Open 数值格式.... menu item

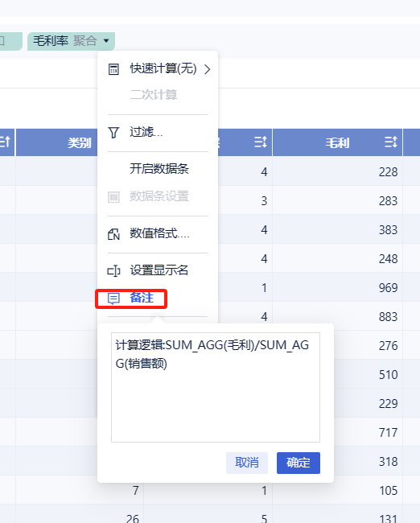pos(158,234)
